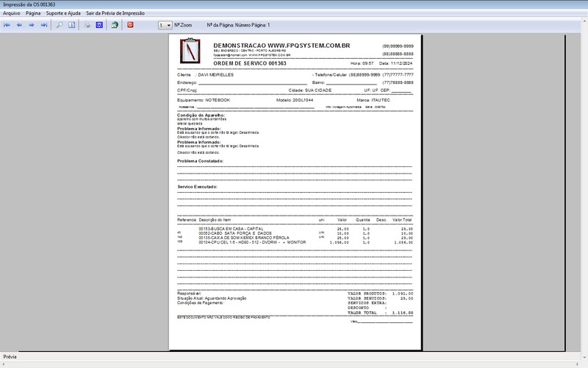Click the client name DAVI MEIRELLES

pos(215,75)
